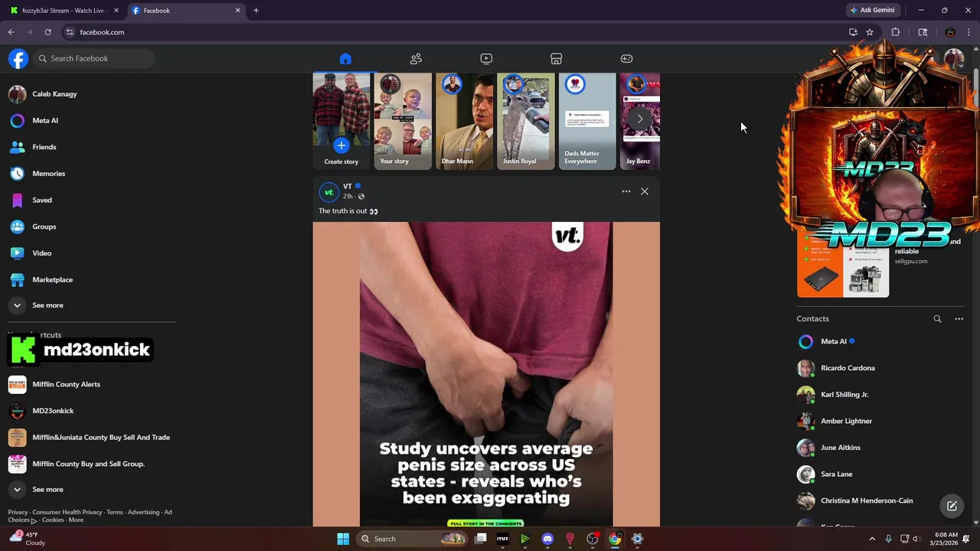Open Chrome extensions puzzle icon

pos(895,32)
